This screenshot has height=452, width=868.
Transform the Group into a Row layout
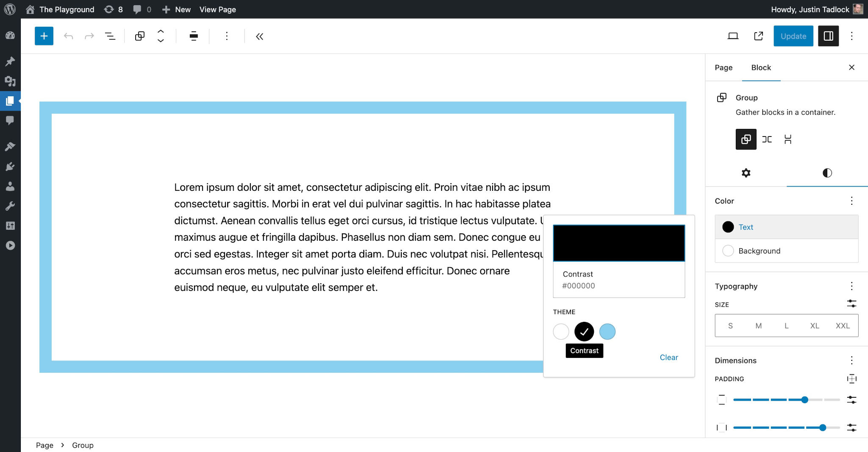(x=767, y=139)
